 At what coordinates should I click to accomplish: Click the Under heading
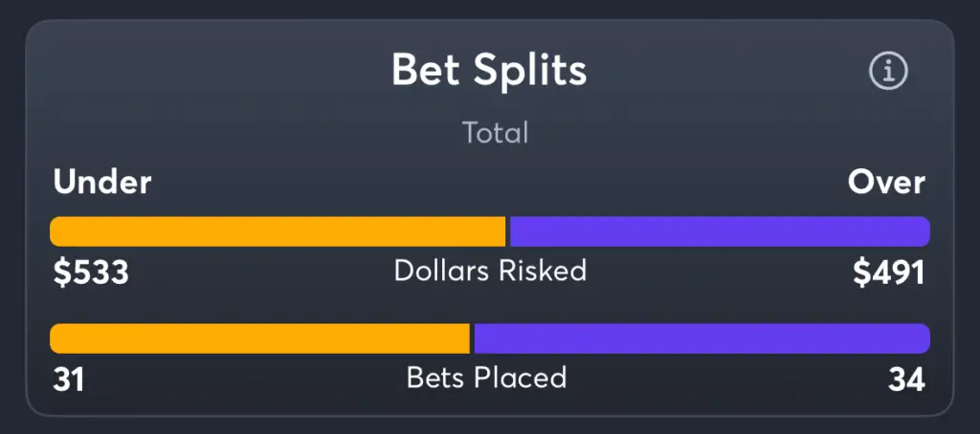point(101,183)
